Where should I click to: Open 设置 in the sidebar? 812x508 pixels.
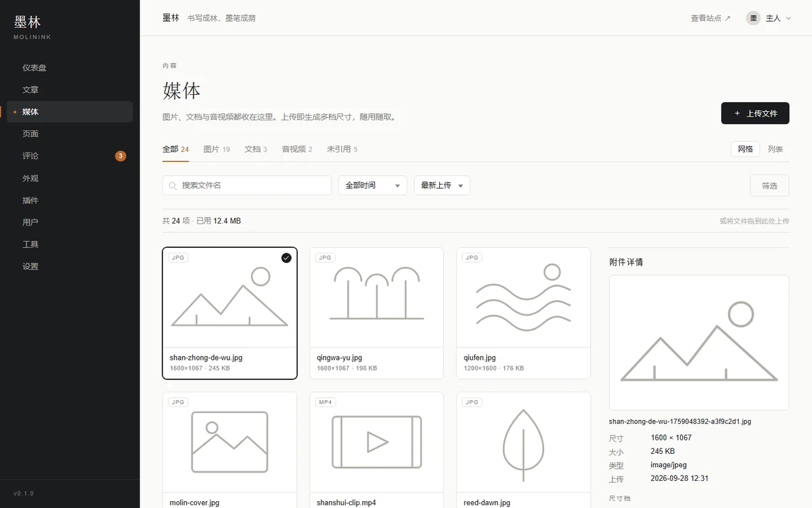70,266
